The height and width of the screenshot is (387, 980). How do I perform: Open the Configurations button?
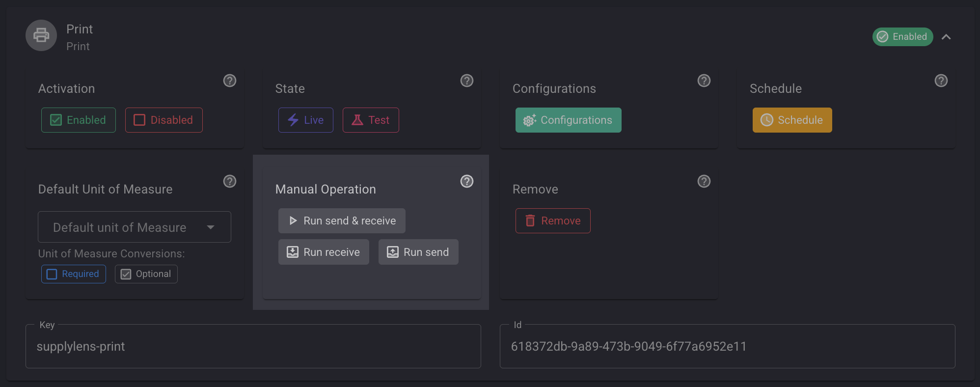coord(569,120)
